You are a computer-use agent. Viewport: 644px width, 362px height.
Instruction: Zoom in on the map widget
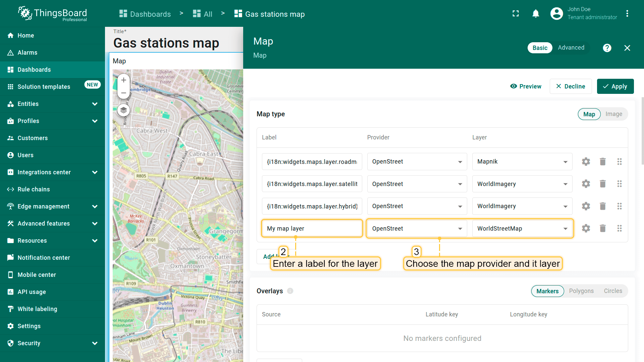click(123, 80)
